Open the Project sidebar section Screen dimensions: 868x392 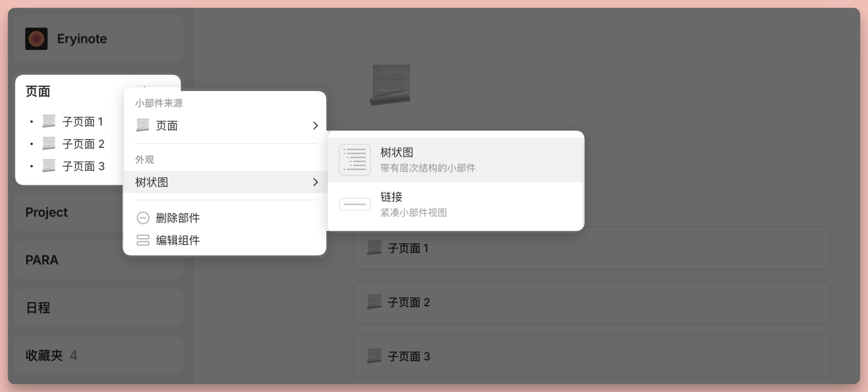(68, 212)
